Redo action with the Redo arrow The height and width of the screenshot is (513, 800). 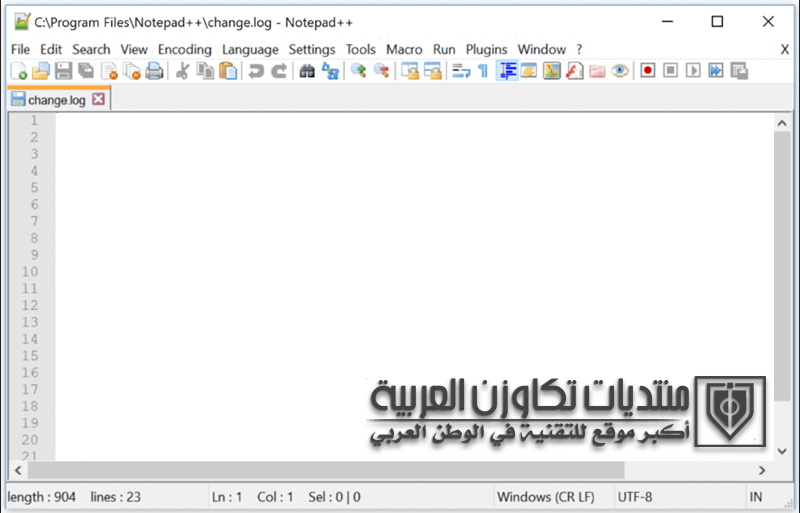point(279,71)
